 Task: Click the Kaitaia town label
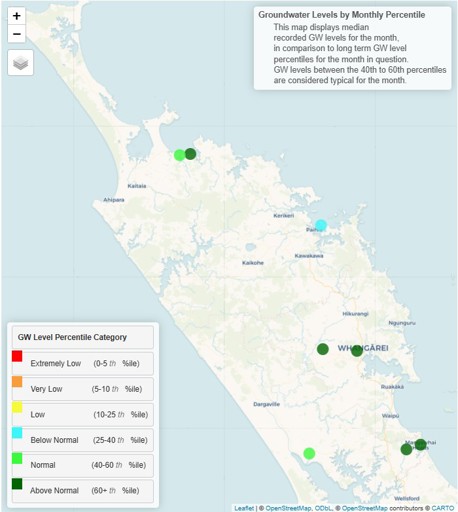pos(137,186)
